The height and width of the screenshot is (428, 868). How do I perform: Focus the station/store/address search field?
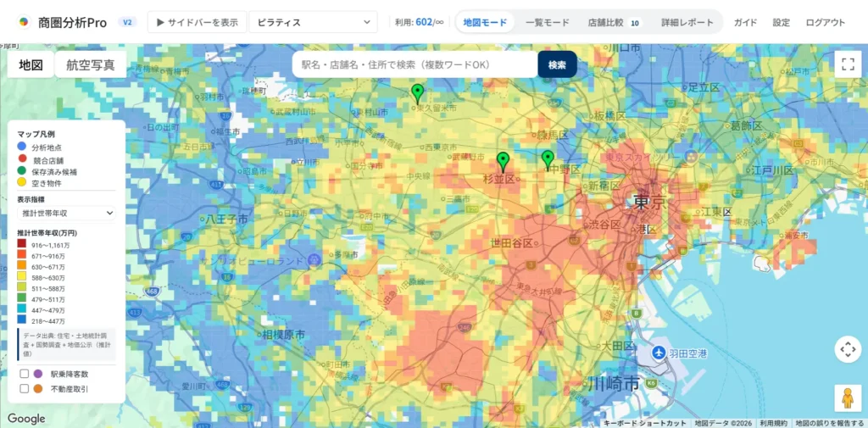(x=415, y=64)
